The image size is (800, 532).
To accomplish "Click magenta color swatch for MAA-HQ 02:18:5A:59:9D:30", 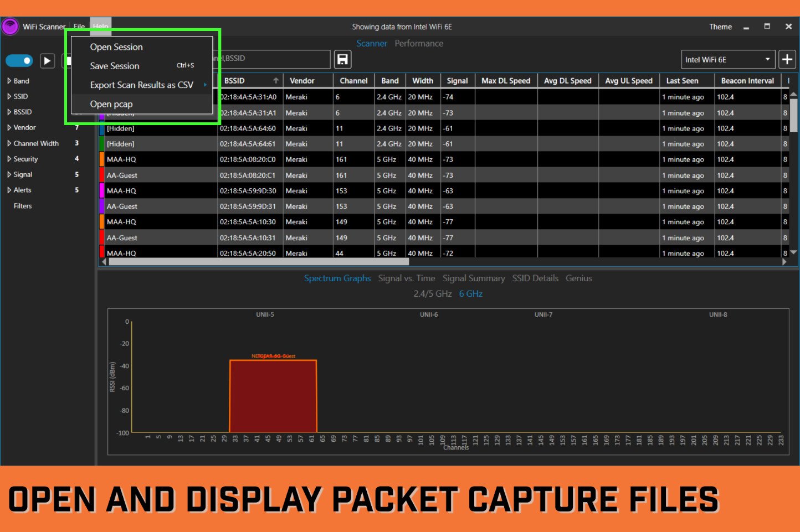I will [102, 190].
